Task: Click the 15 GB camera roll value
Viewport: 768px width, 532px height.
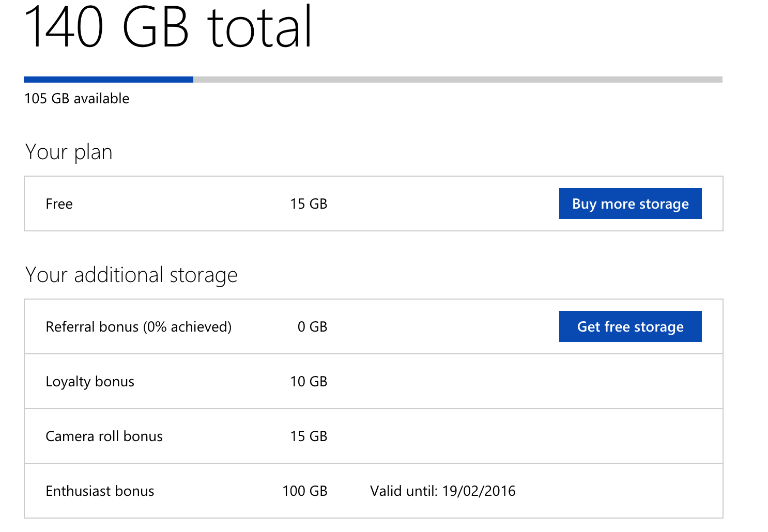Action: point(309,436)
